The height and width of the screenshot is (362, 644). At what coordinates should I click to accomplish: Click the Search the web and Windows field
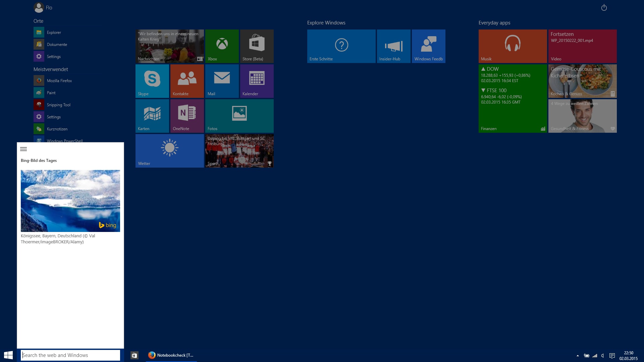pyautogui.click(x=70, y=355)
